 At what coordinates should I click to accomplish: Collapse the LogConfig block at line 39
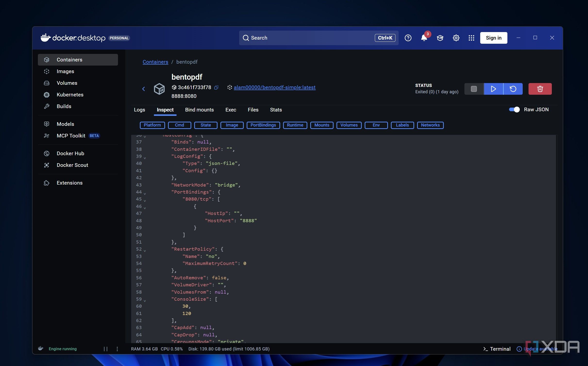(x=145, y=158)
